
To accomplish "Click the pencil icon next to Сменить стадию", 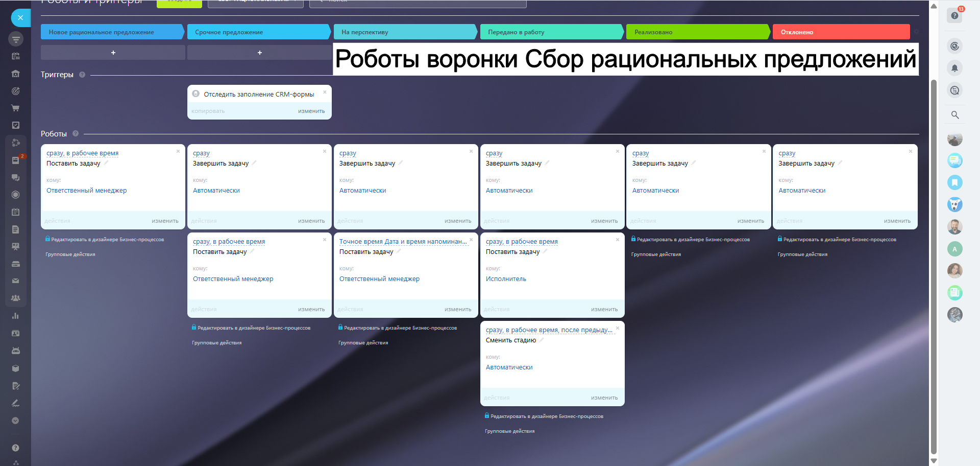I will click(x=542, y=340).
